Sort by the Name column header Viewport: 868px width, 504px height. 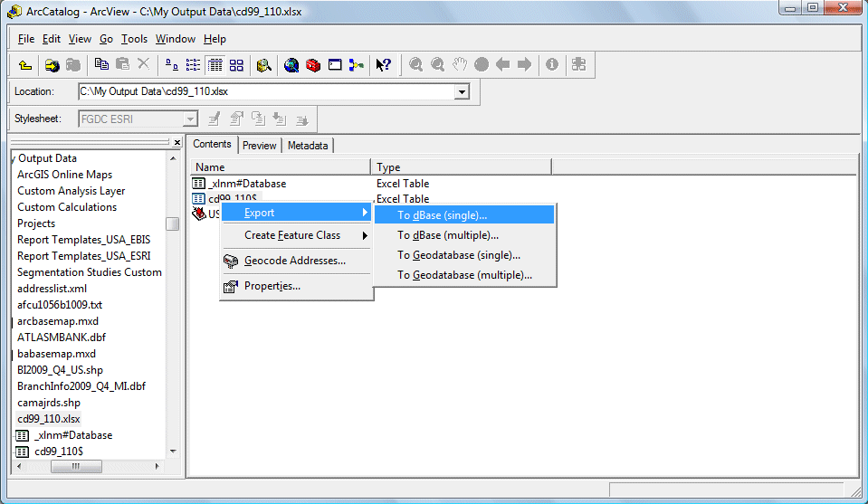point(281,167)
